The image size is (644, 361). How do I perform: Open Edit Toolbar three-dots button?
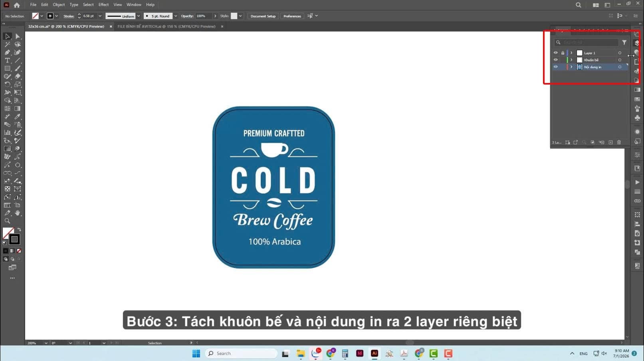pyautogui.click(x=12, y=278)
